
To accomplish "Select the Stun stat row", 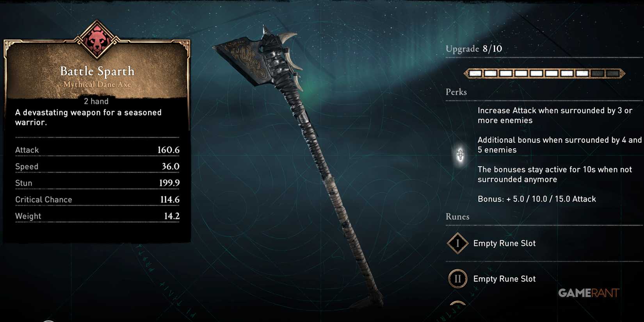I will pos(97,183).
